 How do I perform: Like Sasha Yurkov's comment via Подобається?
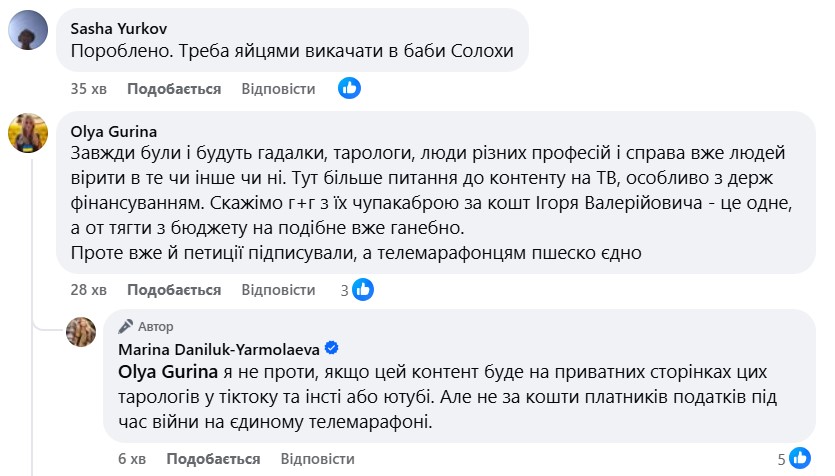(x=174, y=89)
